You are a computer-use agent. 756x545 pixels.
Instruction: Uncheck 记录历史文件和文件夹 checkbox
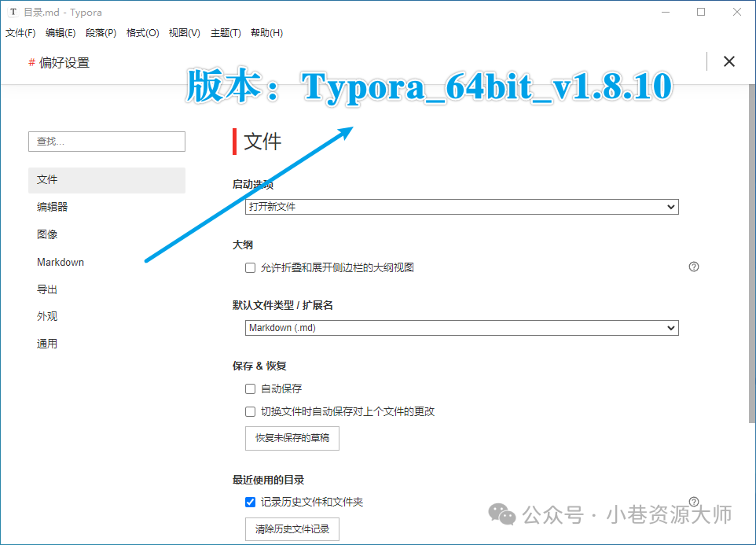250,502
